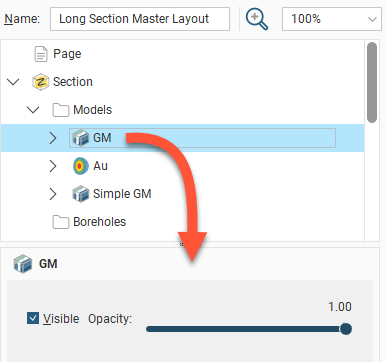385x362 pixels.
Task: Expand the Au tree item
Action: coord(53,166)
